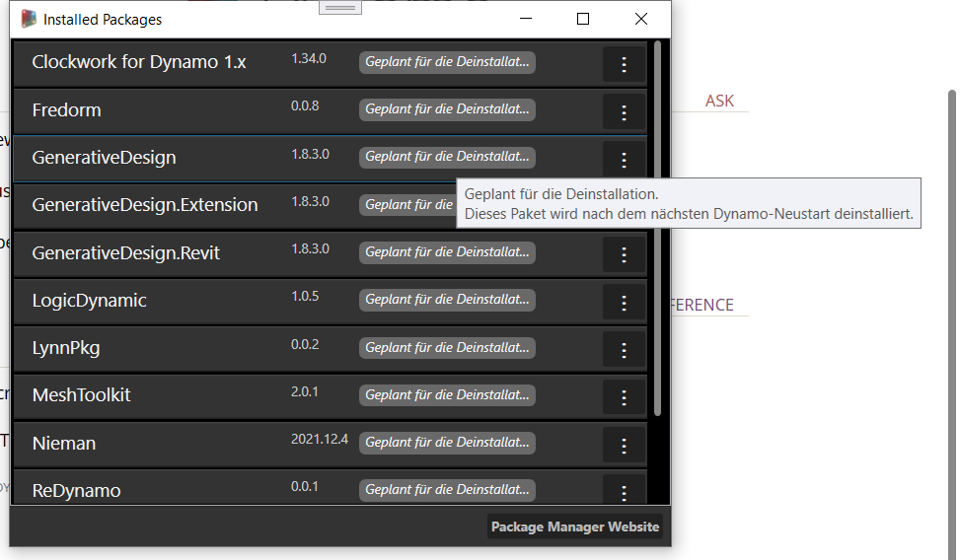This screenshot has width=961, height=560.
Task: Click the Dynamo icon in the title bar
Action: click(29, 19)
